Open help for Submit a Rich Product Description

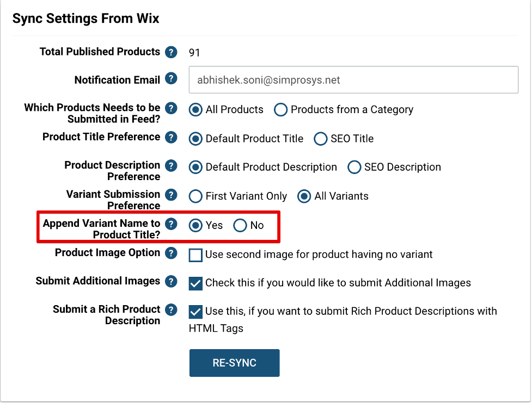[x=171, y=310]
